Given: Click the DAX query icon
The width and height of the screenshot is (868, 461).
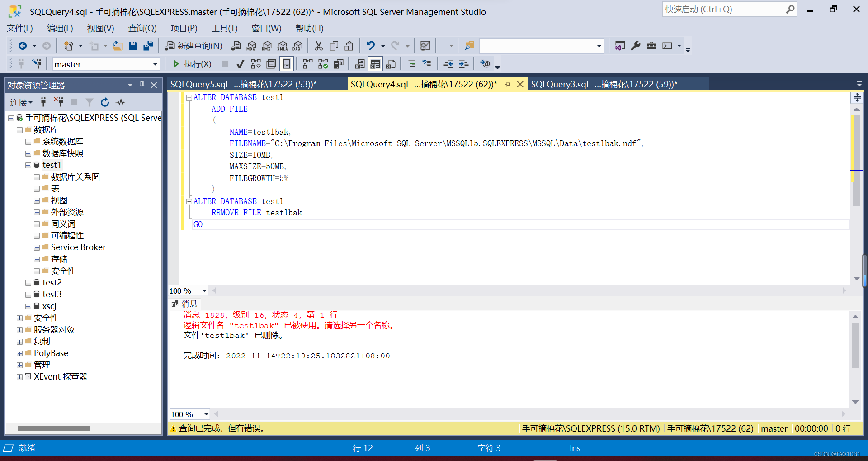Looking at the screenshot, I should click(297, 46).
